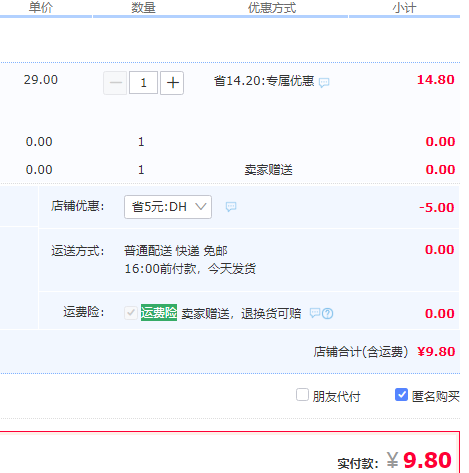
Task: Click the 优惠方式 column header
Action: tap(272, 8)
